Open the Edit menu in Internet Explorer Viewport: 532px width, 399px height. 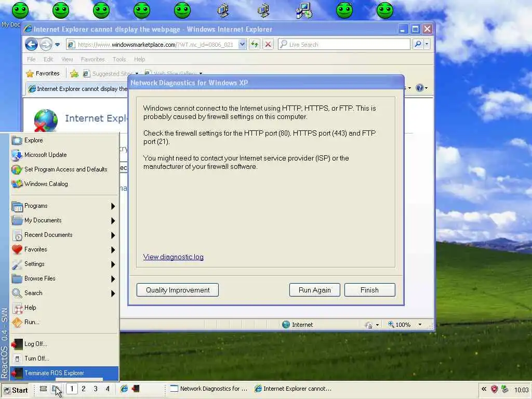48,59
